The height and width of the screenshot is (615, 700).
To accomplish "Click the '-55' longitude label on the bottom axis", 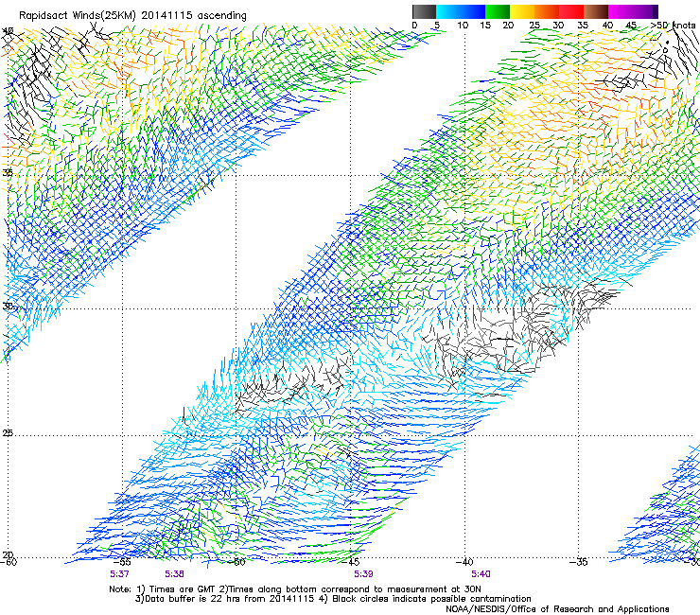I will point(122,562).
